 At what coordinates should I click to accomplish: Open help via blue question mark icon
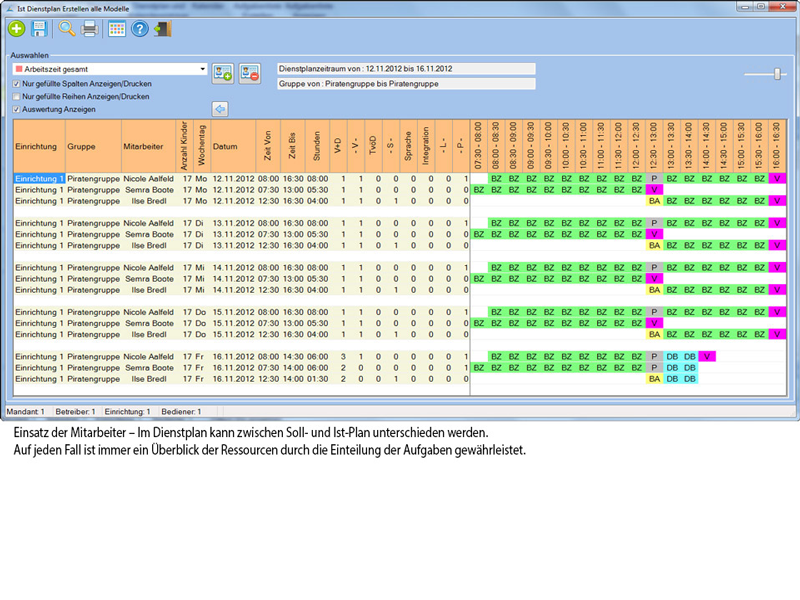click(x=140, y=28)
